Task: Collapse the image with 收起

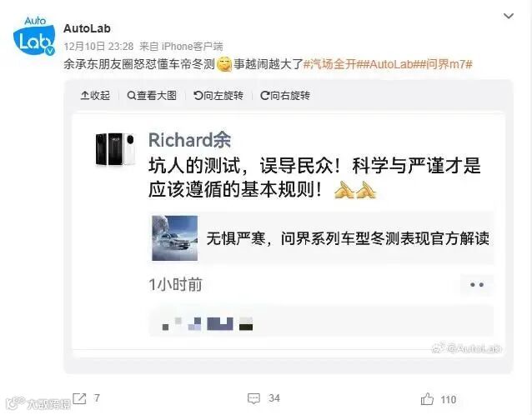Action: pos(95,96)
